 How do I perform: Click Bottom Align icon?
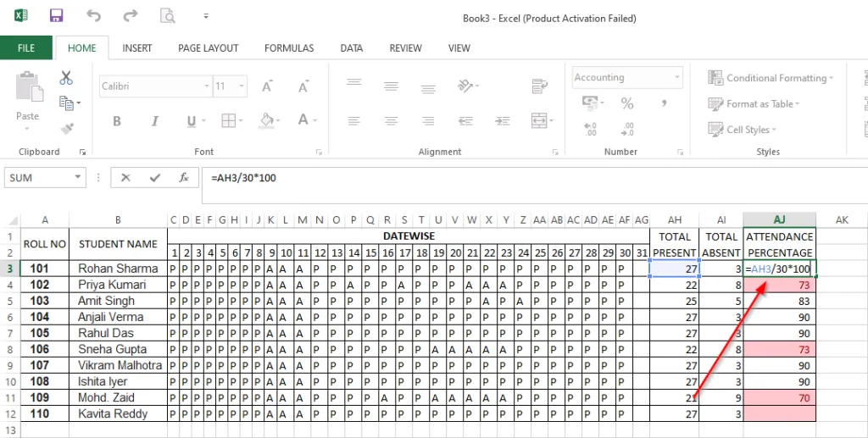pyautogui.click(x=428, y=88)
